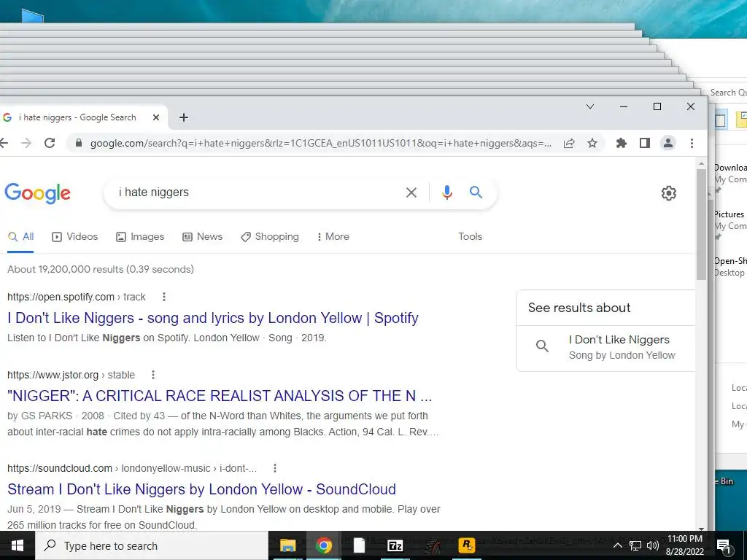Switch to the Images results tab
The height and width of the screenshot is (560, 747).
140,237
